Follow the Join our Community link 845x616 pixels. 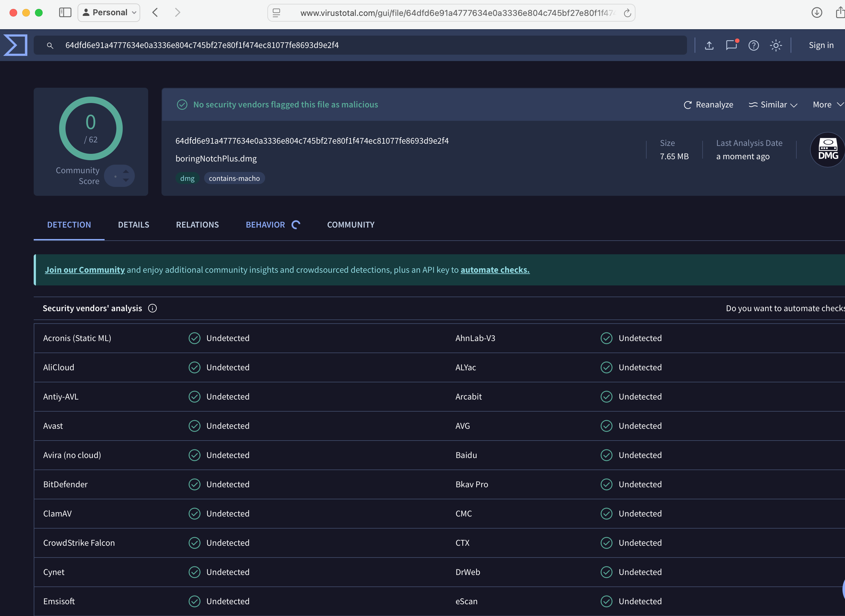[85, 270]
